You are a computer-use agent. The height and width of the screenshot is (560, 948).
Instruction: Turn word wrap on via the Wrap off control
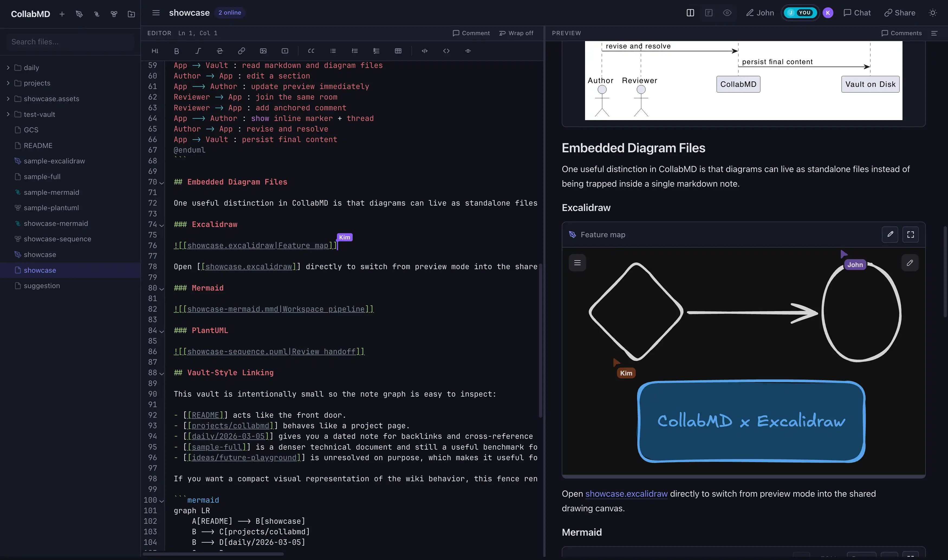(x=516, y=33)
